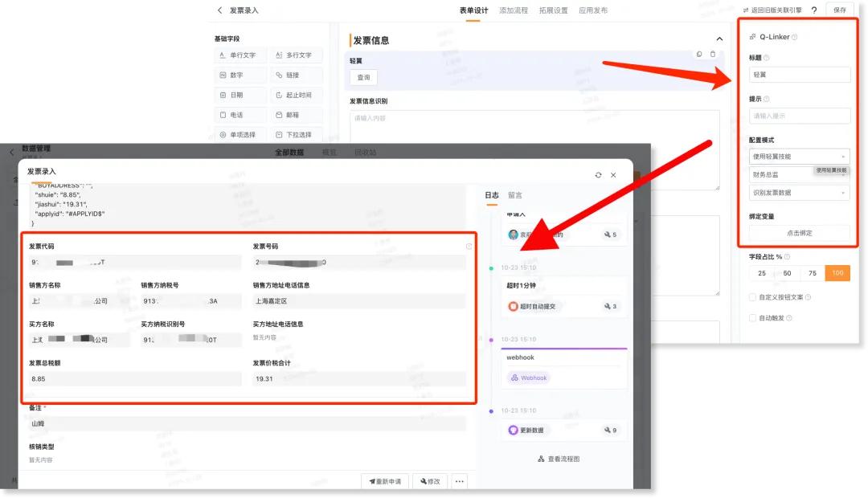Add a 单项选择 field

pos(240,135)
